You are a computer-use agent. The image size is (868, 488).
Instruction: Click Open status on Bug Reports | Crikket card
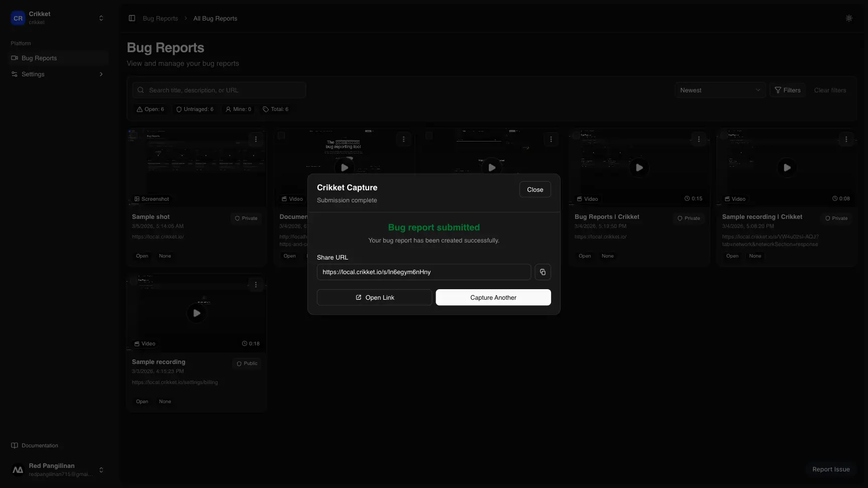[x=585, y=256]
